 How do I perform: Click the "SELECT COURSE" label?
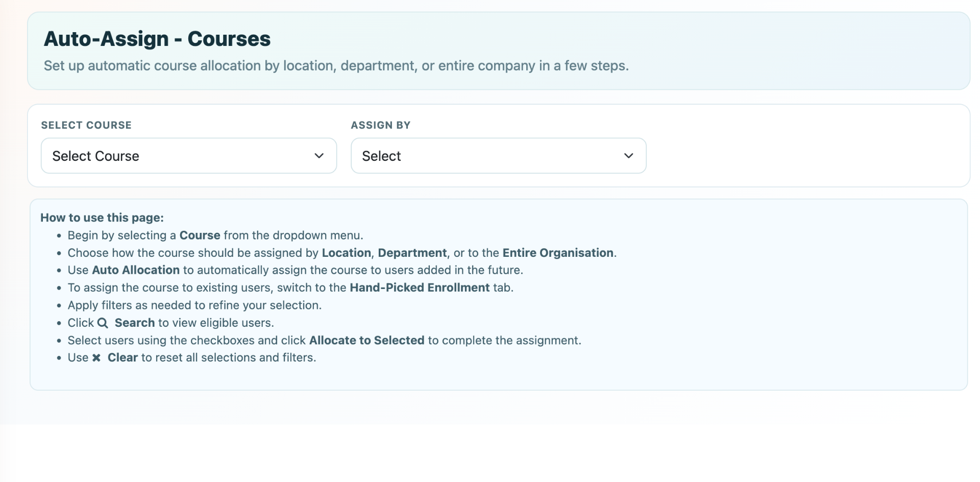[86, 125]
